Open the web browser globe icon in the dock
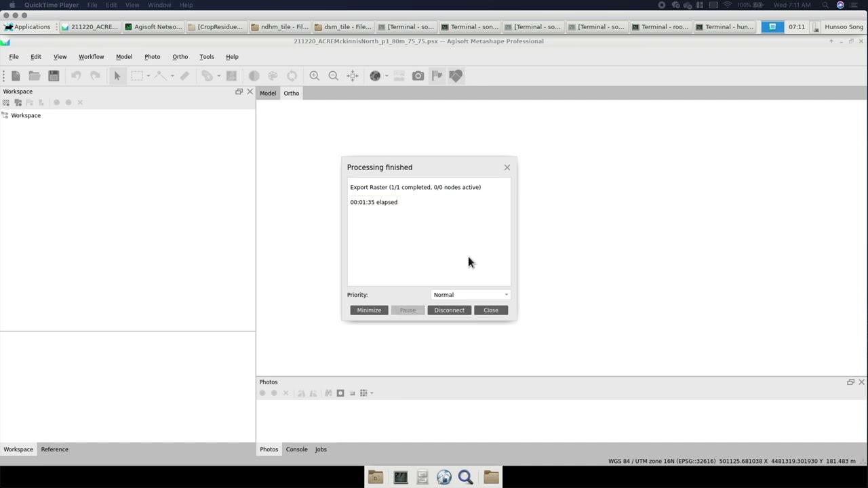Image resolution: width=868 pixels, height=488 pixels. (444, 477)
